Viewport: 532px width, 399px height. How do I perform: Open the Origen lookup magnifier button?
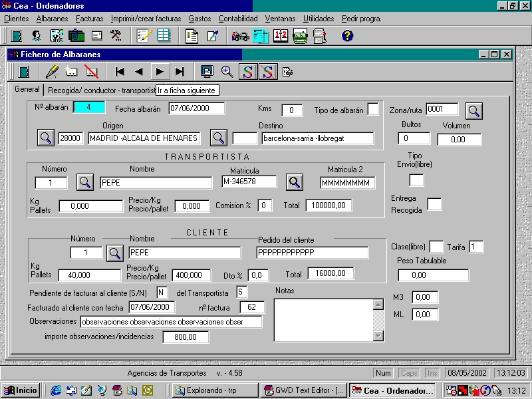click(x=45, y=138)
